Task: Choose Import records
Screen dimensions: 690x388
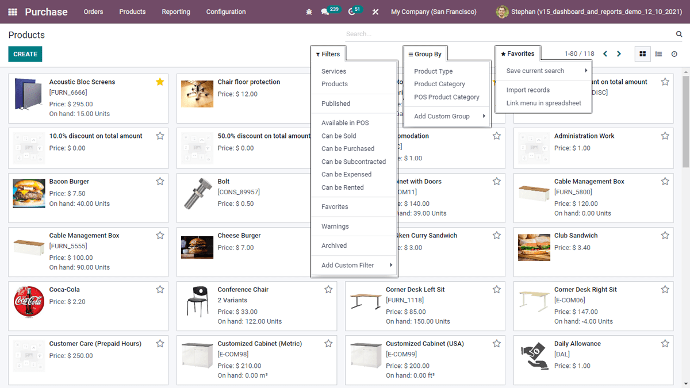Action: click(528, 90)
